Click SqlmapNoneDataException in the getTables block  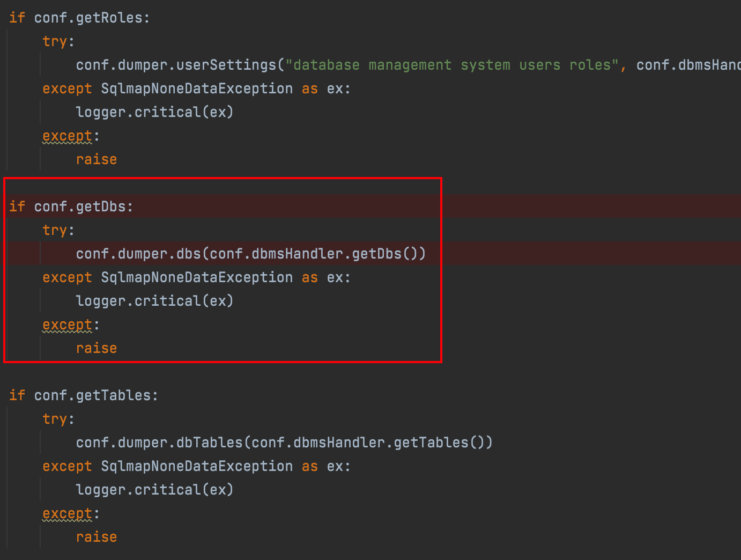point(197,466)
